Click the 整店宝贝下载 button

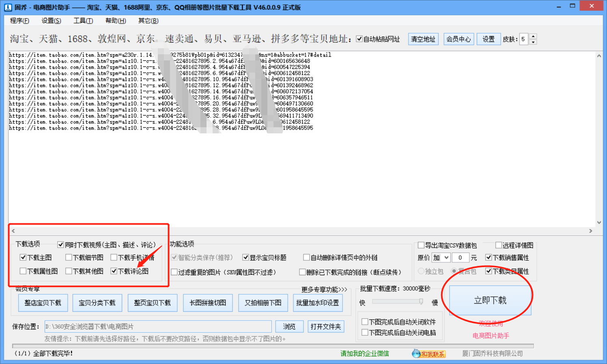[43, 303]
